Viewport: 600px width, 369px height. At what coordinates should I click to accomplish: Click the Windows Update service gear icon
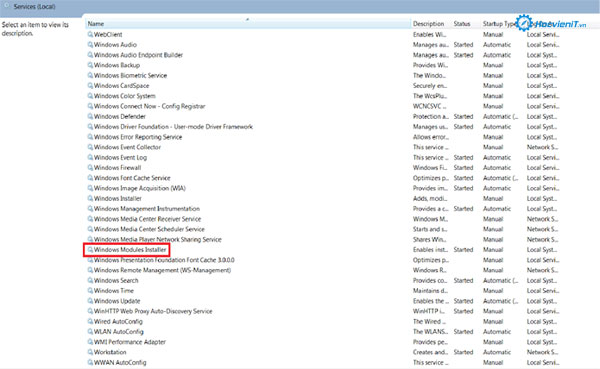tap(90, 301)
